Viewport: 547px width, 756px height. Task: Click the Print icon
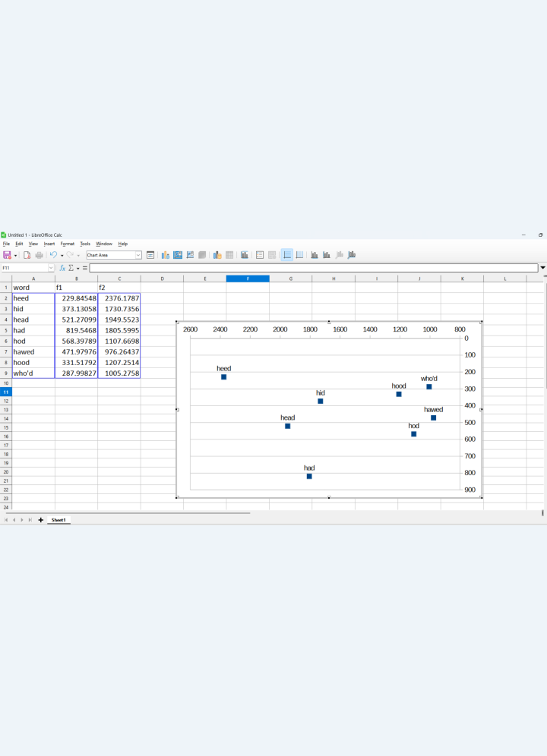[x=39, y=255]
